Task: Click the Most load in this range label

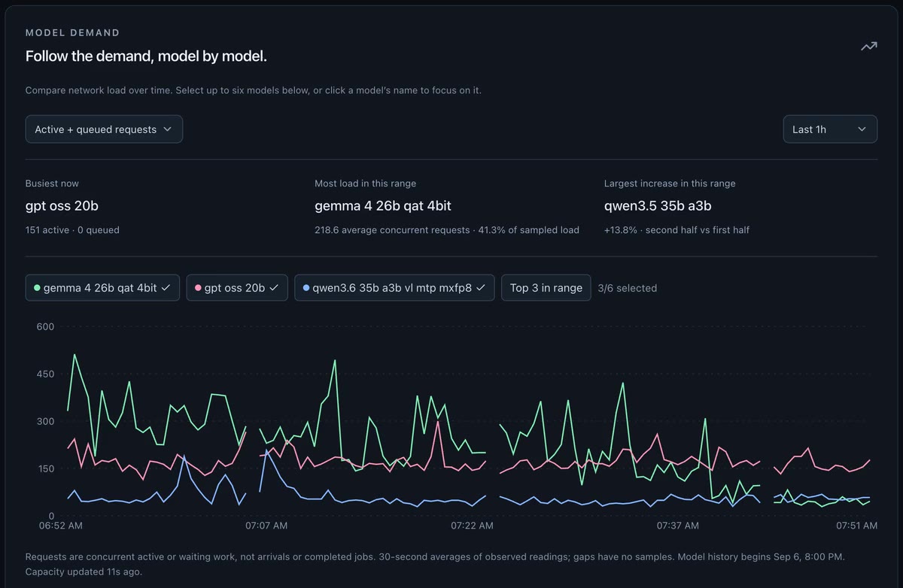Action: (365, 183)
